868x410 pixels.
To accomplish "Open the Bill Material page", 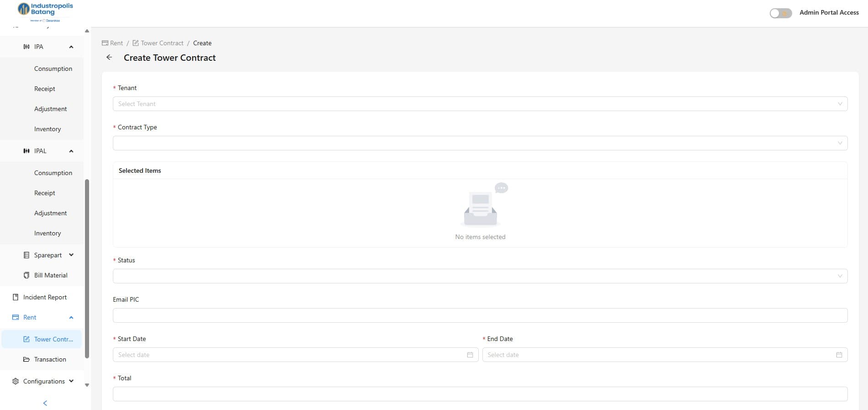I will coord(51,275).
